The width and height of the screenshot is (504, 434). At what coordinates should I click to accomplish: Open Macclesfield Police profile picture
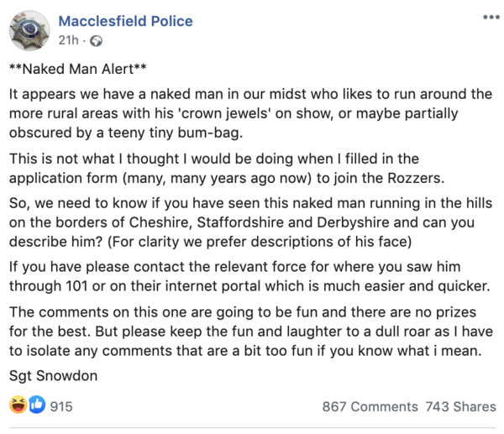point(29,30)
